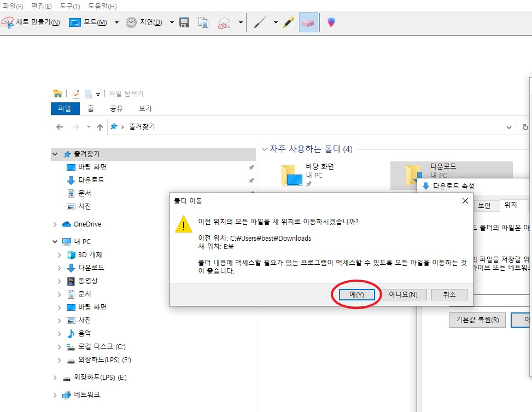Switch to the 공유 ribbon tab
The width and height of the screenshot is (532, 412).
click(x=116, y=108)
